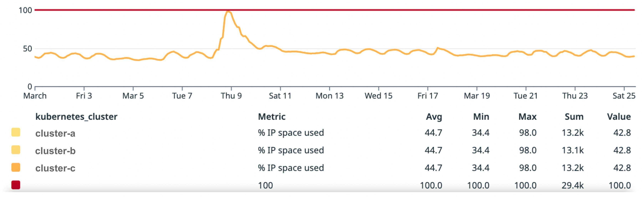Click the Sat 25 x-axis label

click(x=624, y=96)
